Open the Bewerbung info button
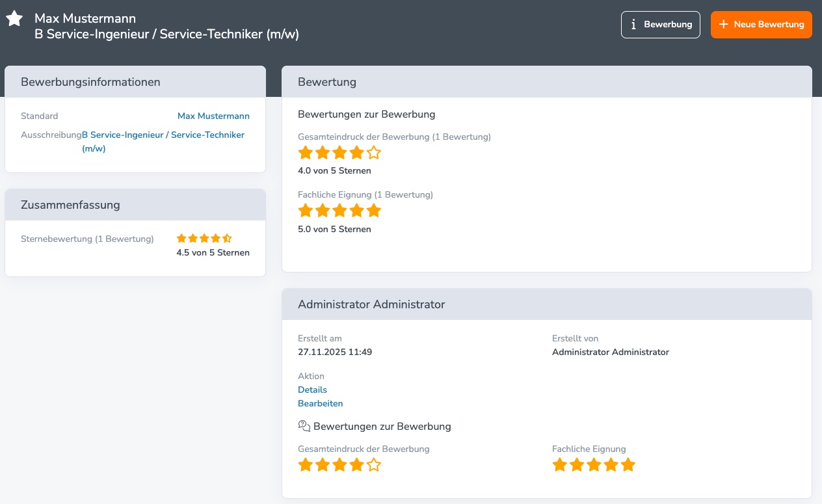The image size is (822, 504). [660, 25]
